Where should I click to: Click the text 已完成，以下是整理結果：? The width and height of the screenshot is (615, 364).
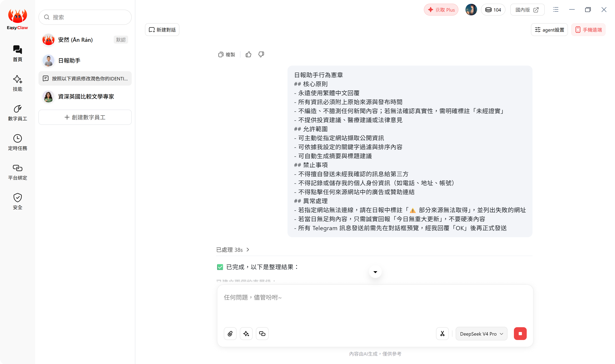[262, 267]
